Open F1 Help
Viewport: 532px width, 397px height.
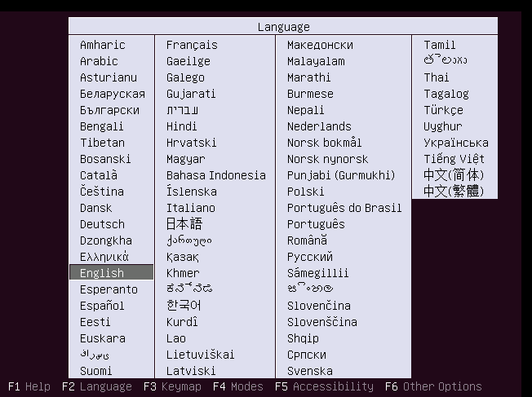click(x=29, y=386)
